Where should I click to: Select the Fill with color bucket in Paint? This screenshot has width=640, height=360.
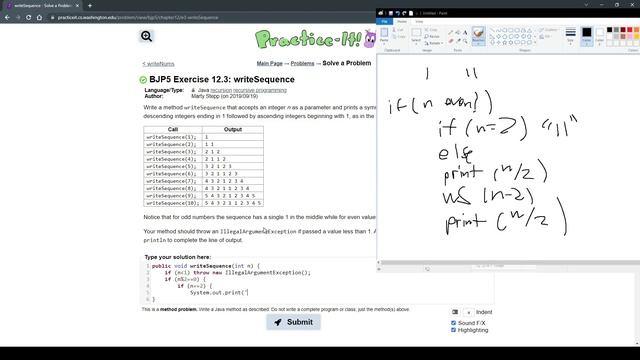tap(458, 33)
